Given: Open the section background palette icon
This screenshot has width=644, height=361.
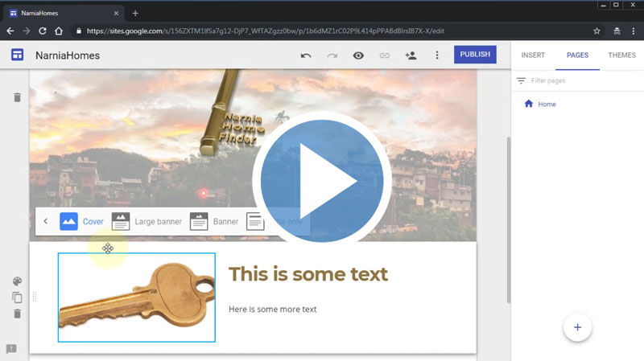Looking at the screenshot, I should [x=17, y=281].
